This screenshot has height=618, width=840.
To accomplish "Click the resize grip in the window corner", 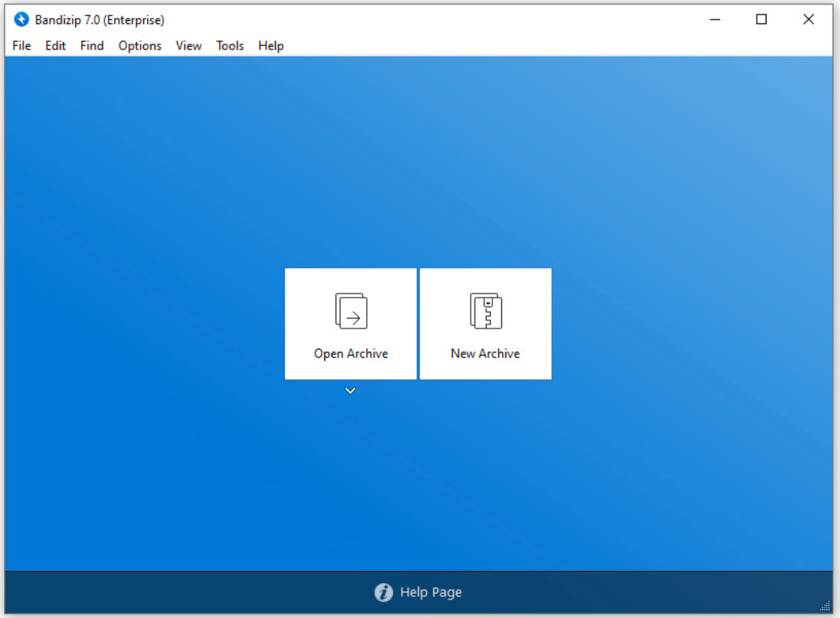I will point(825,606).
